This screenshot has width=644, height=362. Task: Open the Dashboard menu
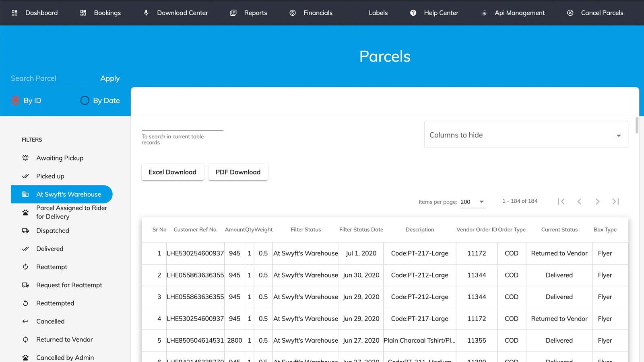click(x=35, y=13)
